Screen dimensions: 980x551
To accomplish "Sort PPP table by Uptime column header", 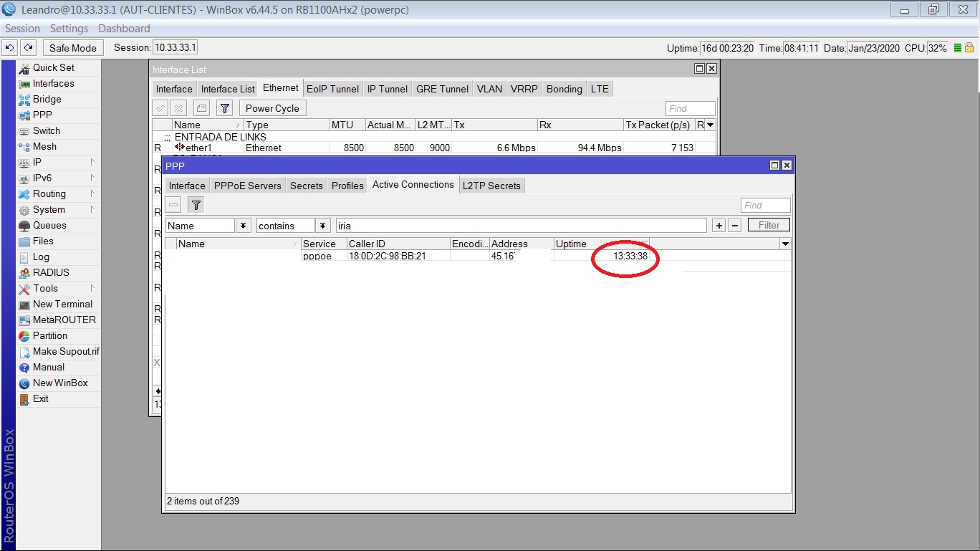I will tap(601, 244).
